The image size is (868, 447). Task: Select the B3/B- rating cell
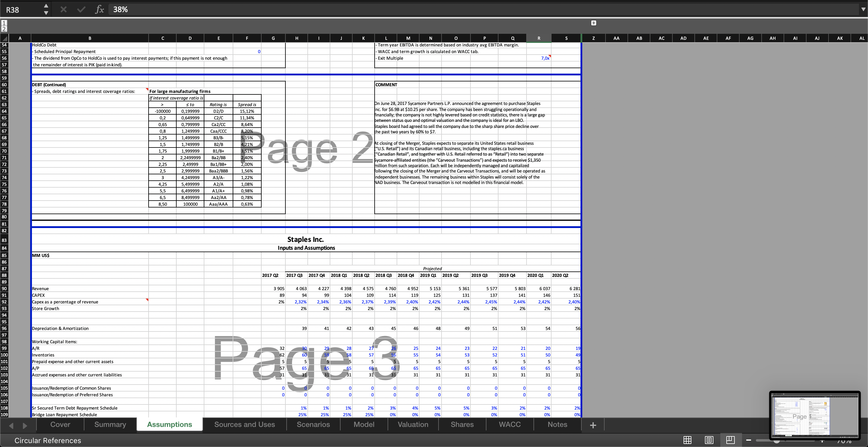218,138
